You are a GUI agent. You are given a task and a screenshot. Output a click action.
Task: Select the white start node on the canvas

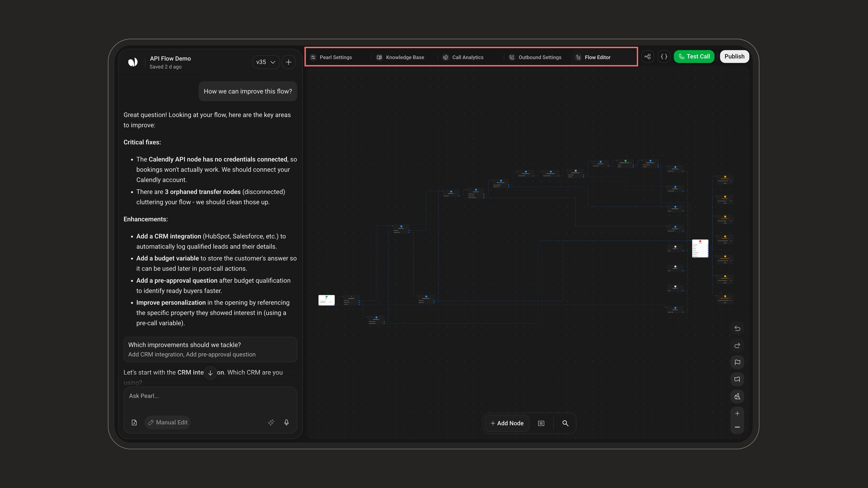pyautogui.click(x=327, y=300)
